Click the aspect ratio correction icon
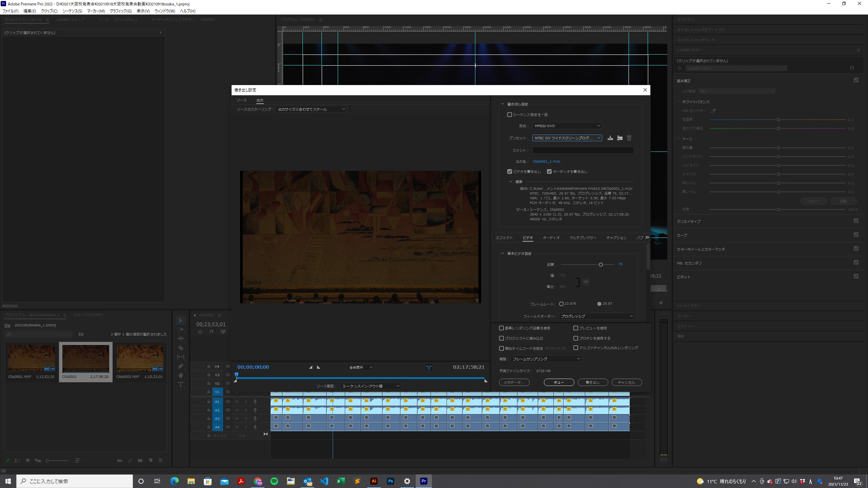 point(429,367)
